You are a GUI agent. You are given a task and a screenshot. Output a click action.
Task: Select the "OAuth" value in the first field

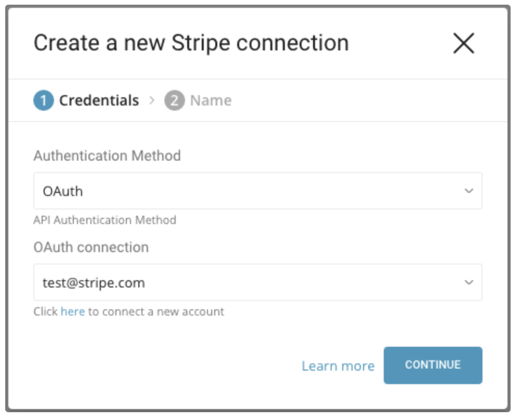63,191
